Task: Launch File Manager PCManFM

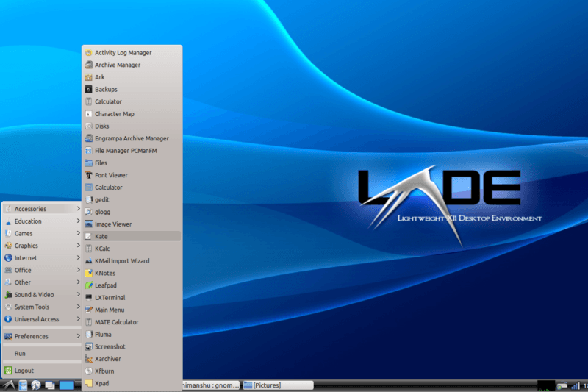Action: click(132, 151)
